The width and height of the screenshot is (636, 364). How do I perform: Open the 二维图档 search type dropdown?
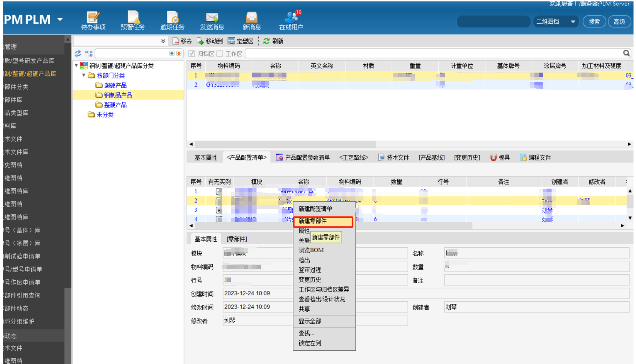[573, 22]
